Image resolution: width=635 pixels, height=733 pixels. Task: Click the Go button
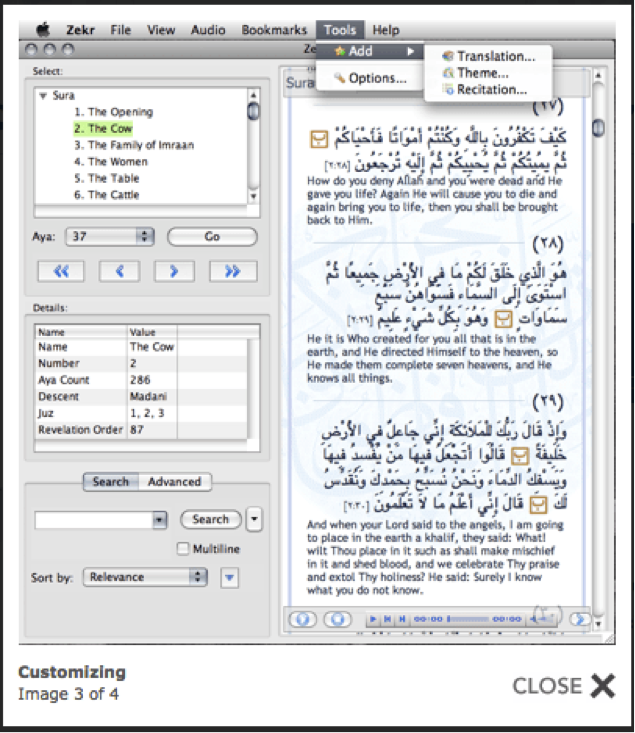point(212,237)
